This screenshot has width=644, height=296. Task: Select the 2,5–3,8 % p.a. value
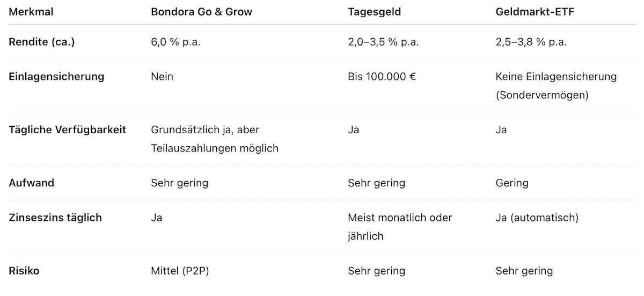pos(531,42)
